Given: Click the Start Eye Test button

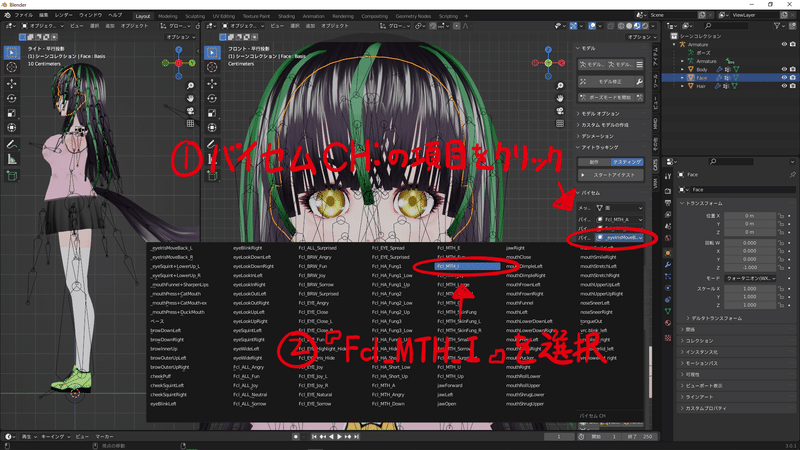Looking at the screenshot, I should pyautogui.click(x=611, y=175).
